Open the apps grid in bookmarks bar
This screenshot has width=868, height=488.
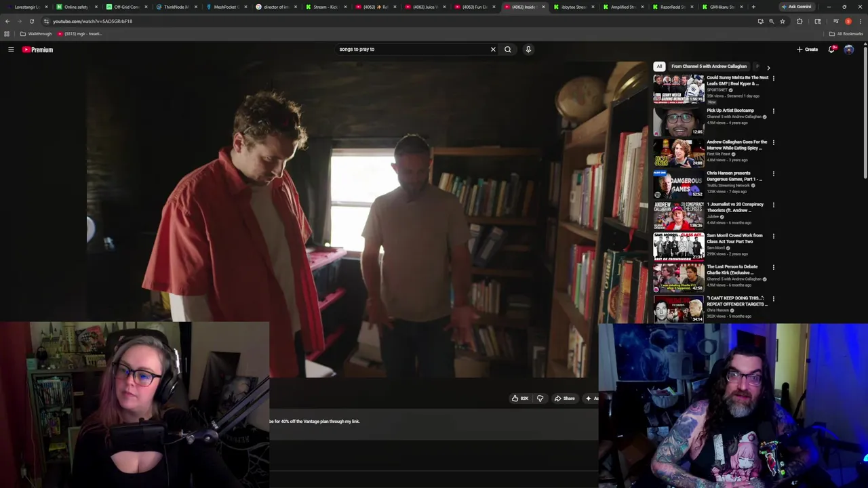click(7, 34)
